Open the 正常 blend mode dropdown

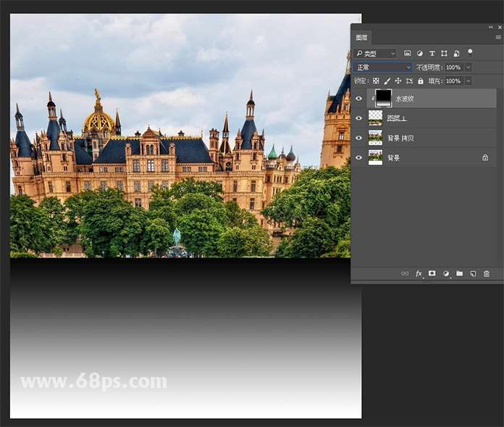point(383,67)
